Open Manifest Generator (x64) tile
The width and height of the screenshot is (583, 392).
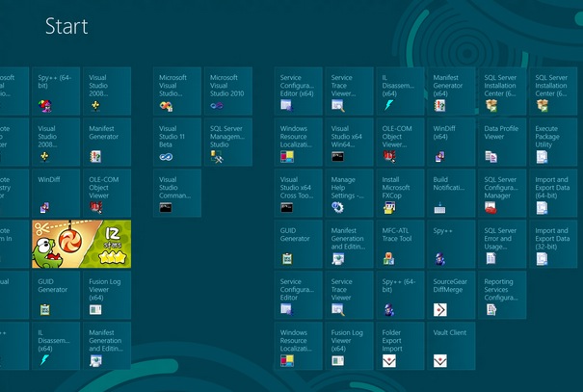[451, 91]
